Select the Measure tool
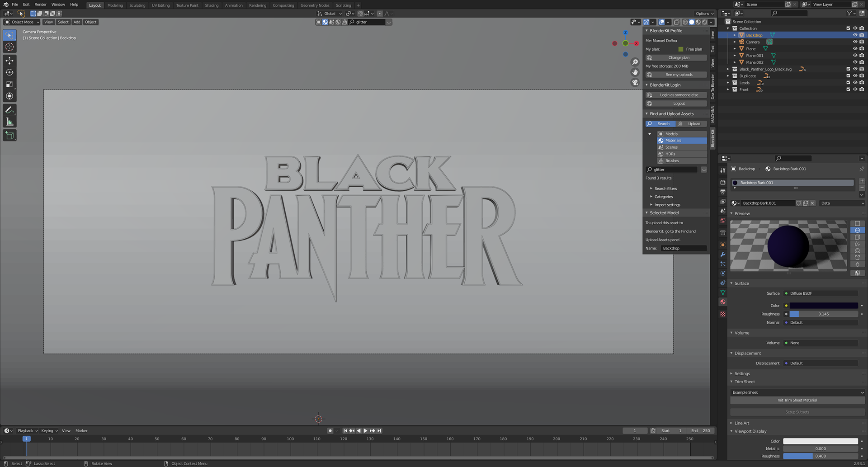This screenshot has height=467, width=868. [x=9, y=122]
